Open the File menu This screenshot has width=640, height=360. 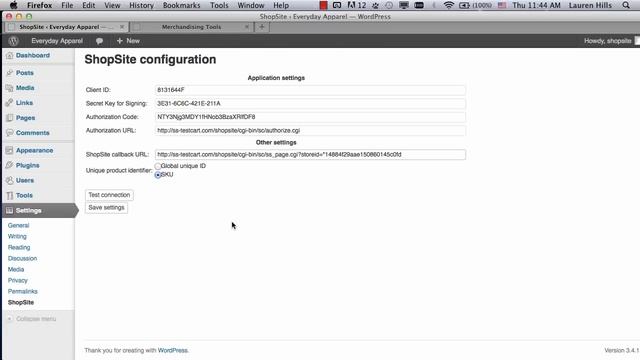point(67,5)
